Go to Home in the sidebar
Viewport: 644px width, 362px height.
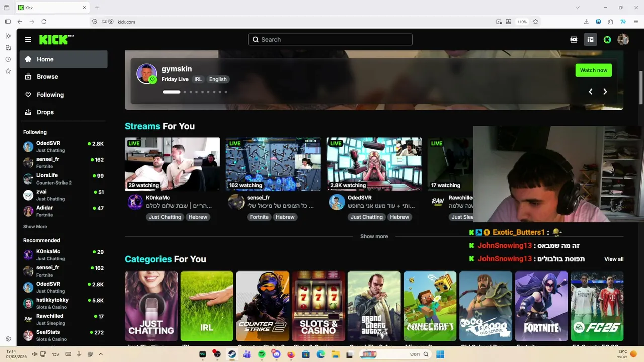pos(63,59)
